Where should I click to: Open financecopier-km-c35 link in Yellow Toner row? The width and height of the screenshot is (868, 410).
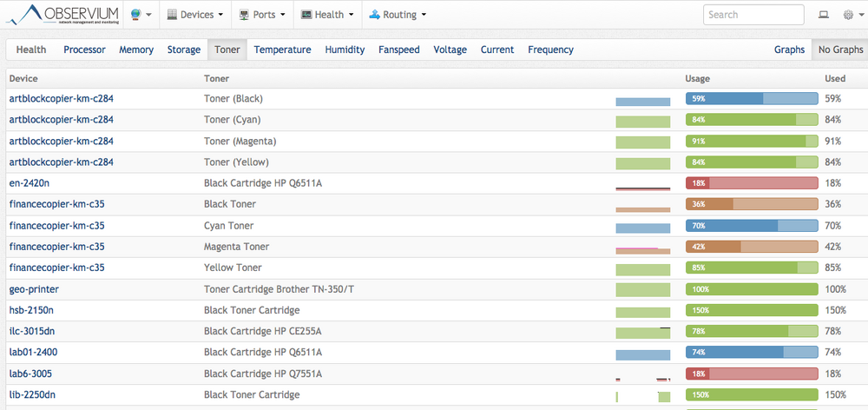(x=57, y=268)
